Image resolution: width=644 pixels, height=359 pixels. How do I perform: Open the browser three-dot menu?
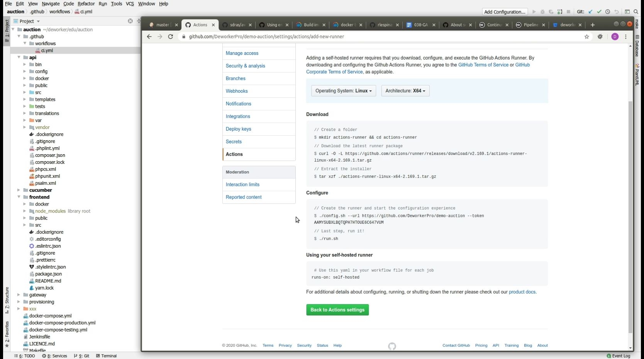coord(626,37)
